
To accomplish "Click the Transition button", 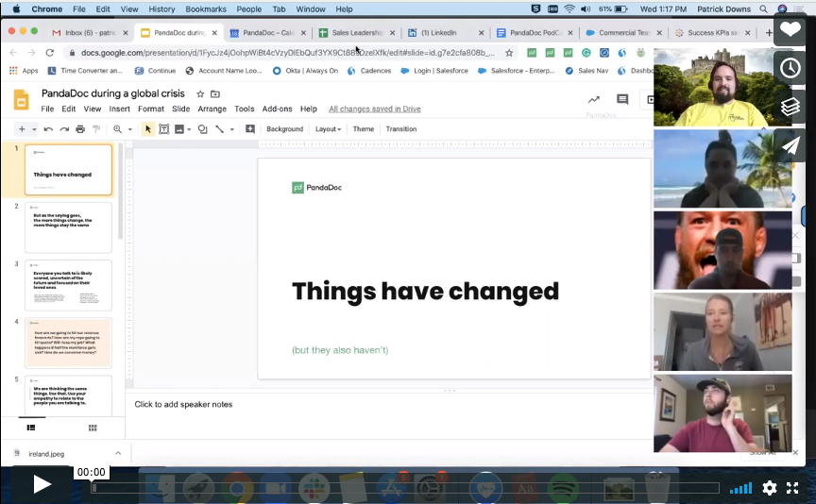I will point(401,129).
